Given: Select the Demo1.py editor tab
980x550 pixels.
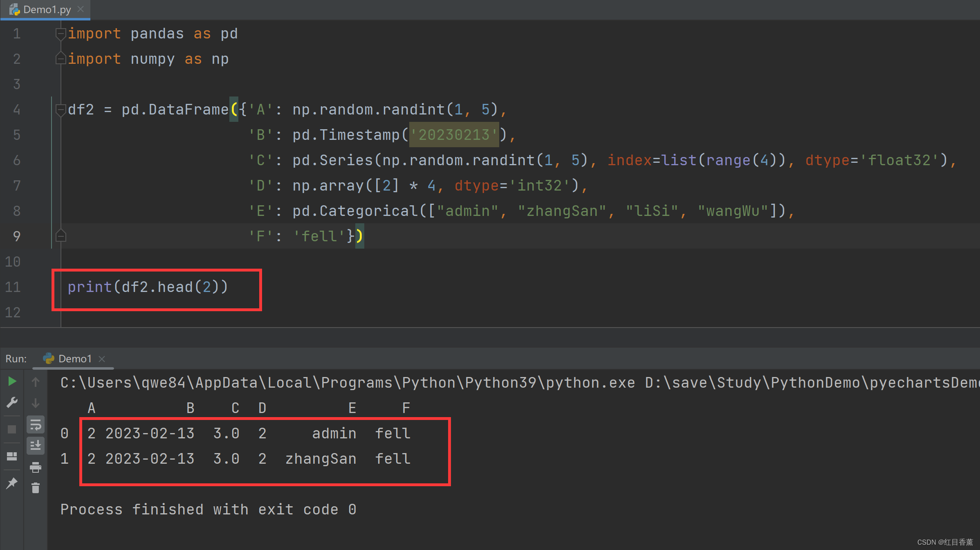Looking at the screenshot, I should (x=46, y=9).
